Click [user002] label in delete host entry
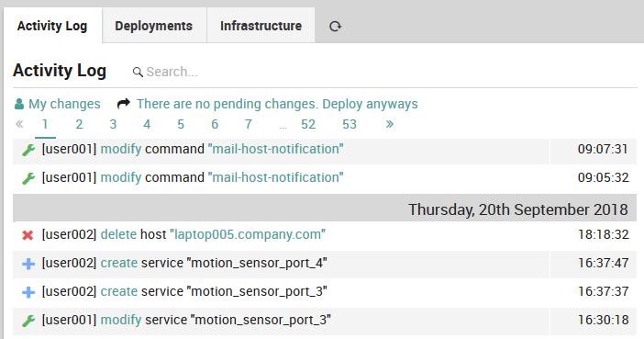Image resolution: width=644 pixels, height=339 pixels. 69,234
